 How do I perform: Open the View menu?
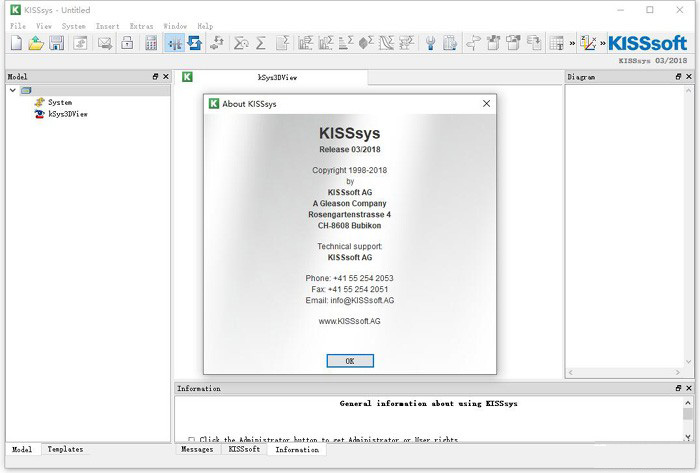point(44,26)
